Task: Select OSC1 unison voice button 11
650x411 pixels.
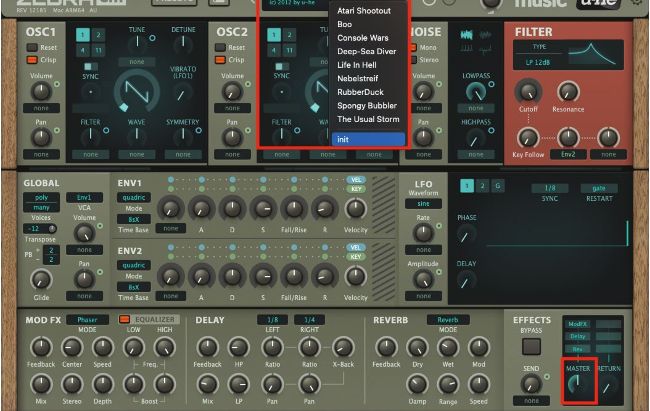Action: tap(98, 51)
